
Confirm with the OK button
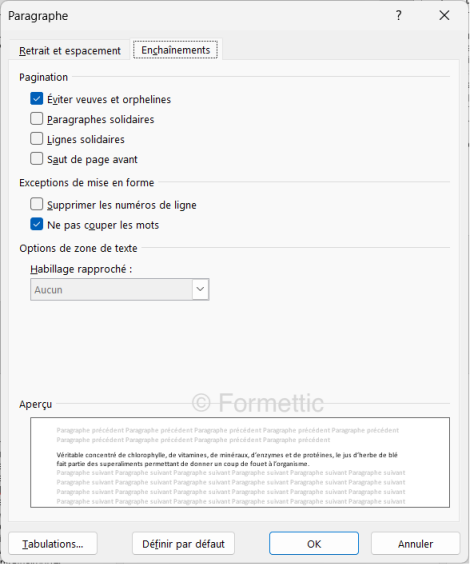pyautogui.click(x=314, y=544)
